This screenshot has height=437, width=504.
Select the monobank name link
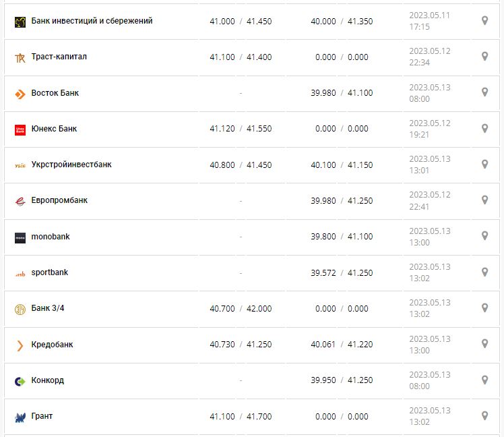[51, 237]
